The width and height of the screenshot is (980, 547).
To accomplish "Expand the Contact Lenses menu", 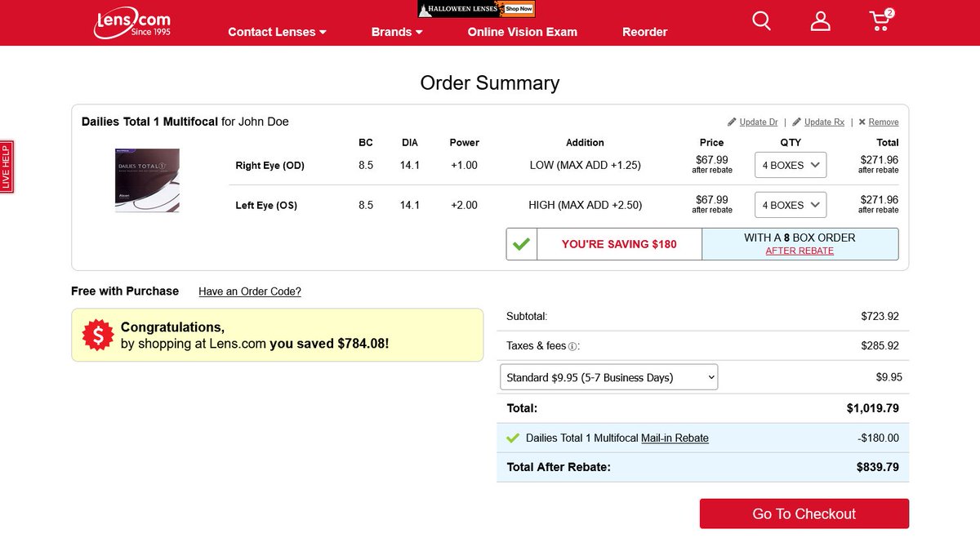I will 277,32.
